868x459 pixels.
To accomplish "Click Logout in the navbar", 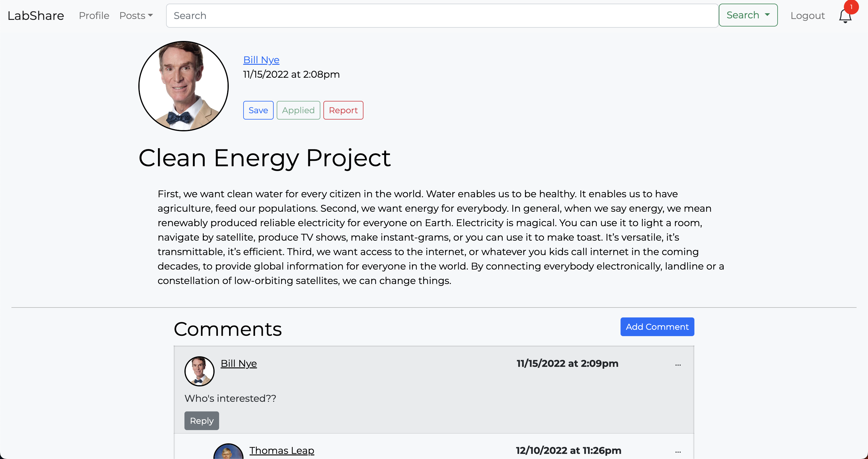I will pos(807,15).
